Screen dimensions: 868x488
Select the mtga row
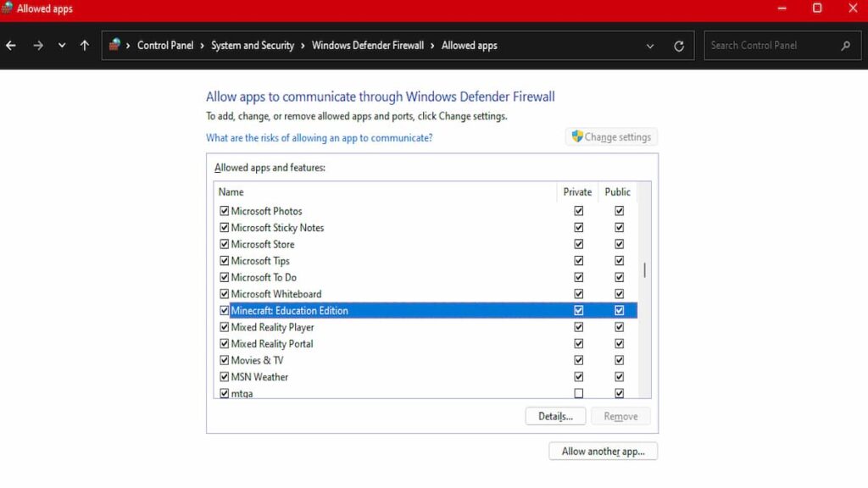click(426, 393)
